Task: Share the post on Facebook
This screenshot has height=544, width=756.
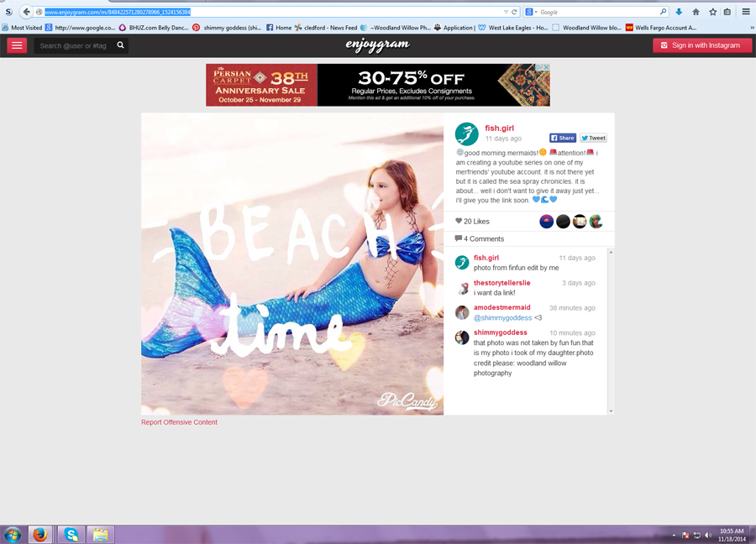Action: pyautogui.click(x=563, y=138)
